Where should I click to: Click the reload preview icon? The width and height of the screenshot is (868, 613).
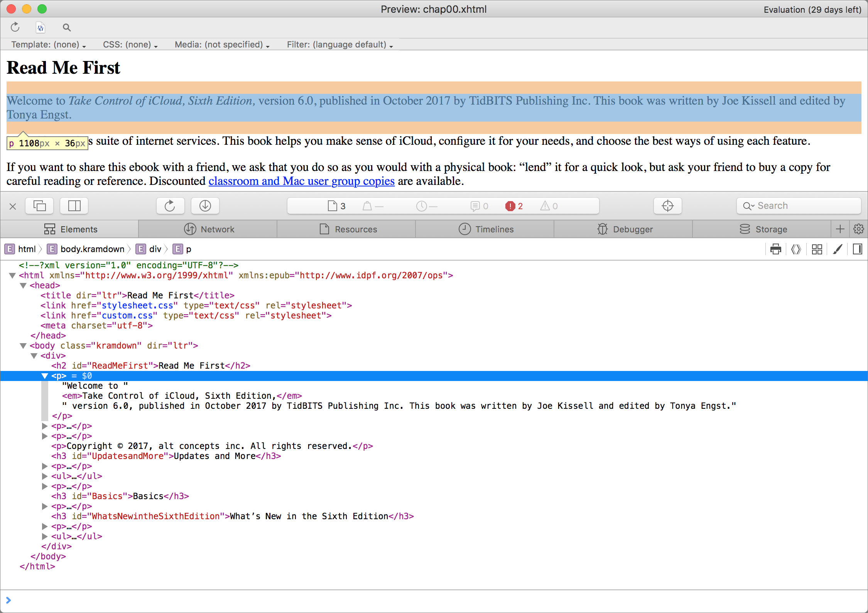pos(15,27)
